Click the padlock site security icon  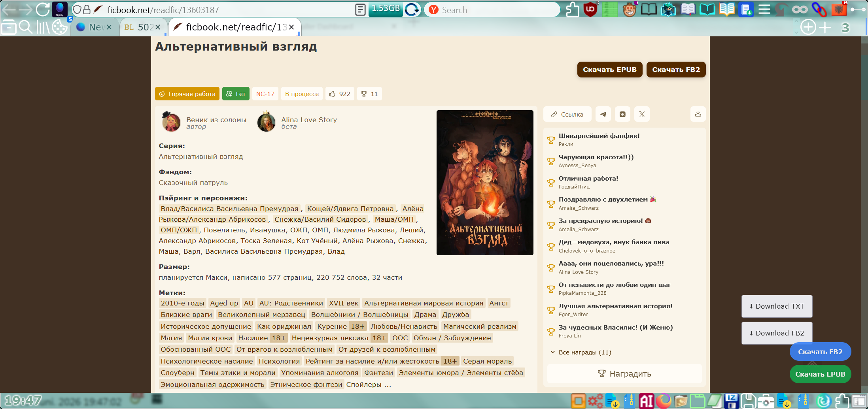[x=87, y=9]
